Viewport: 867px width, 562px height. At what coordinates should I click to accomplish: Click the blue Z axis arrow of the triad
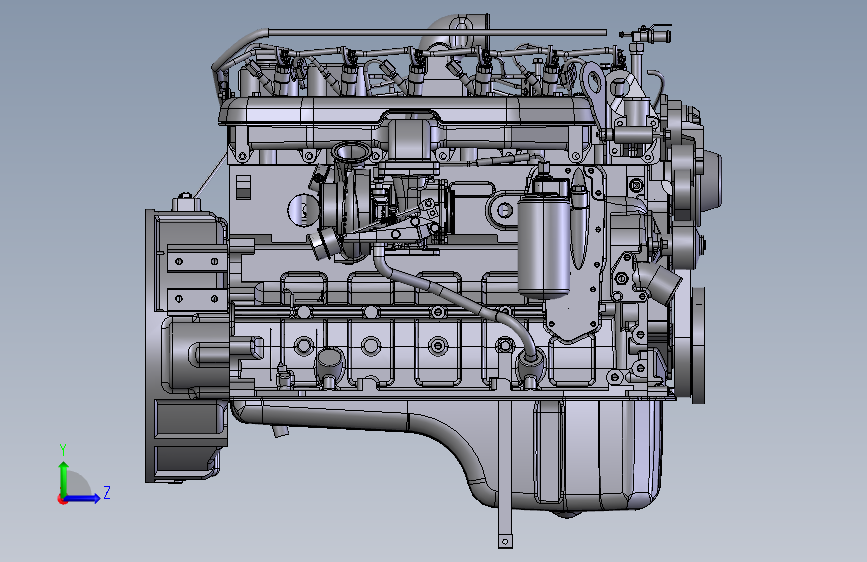[x=83, y=498]
